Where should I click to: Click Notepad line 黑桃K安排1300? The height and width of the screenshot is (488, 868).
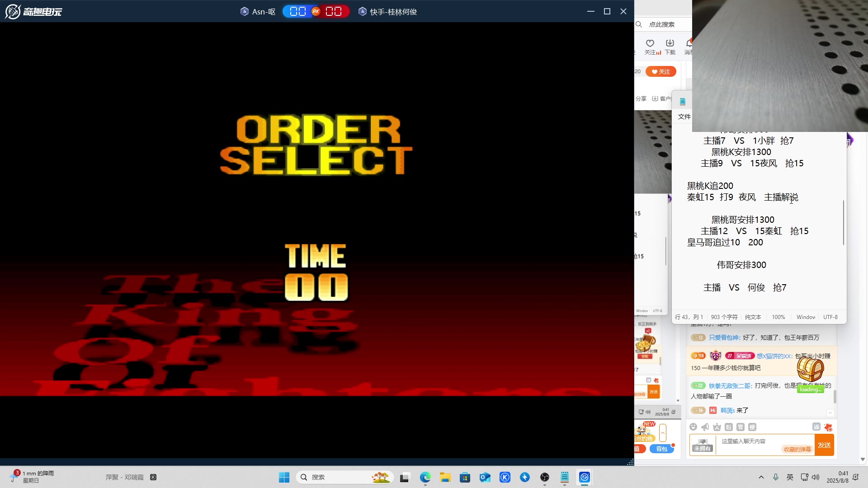click(x=741, y=152)
